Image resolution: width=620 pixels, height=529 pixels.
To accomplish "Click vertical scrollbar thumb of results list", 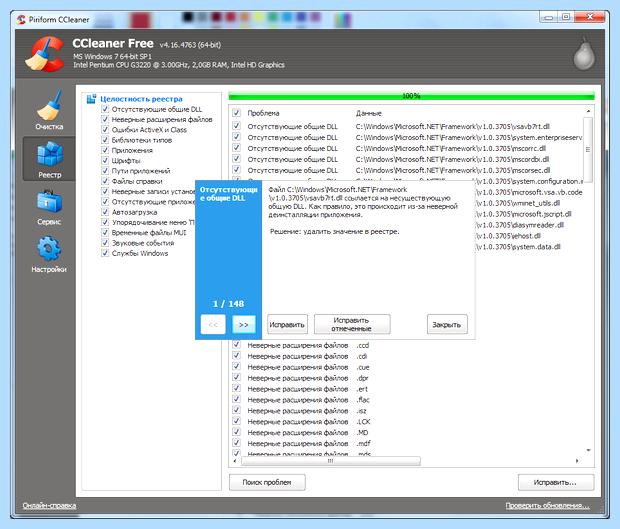I will click(x=588, y=150).
